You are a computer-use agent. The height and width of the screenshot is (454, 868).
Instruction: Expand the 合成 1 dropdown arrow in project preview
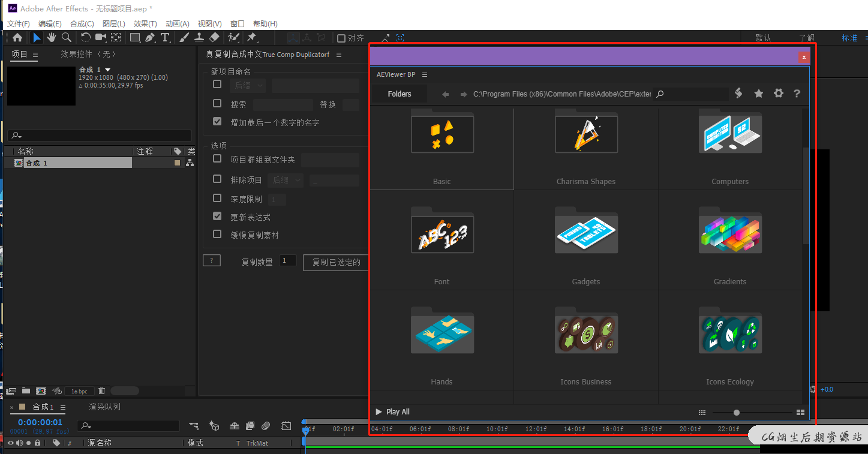[108, 70]
